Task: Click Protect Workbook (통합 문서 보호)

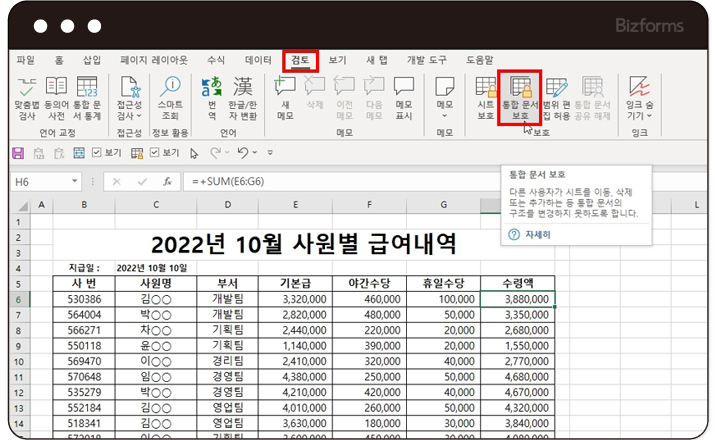Action: point(519,97)
